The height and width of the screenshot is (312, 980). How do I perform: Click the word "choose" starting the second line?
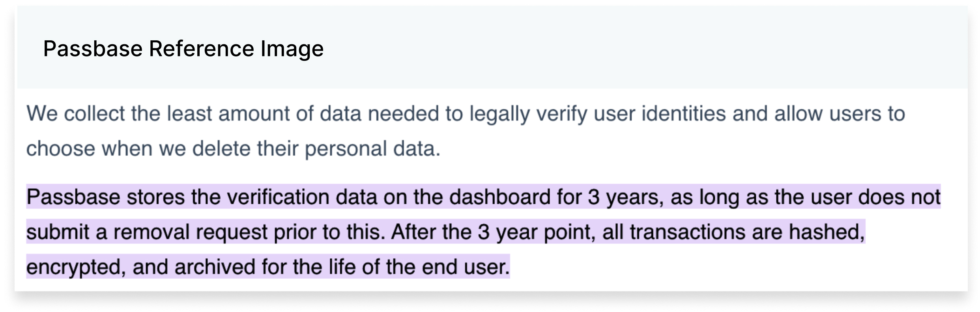point(61,149)
